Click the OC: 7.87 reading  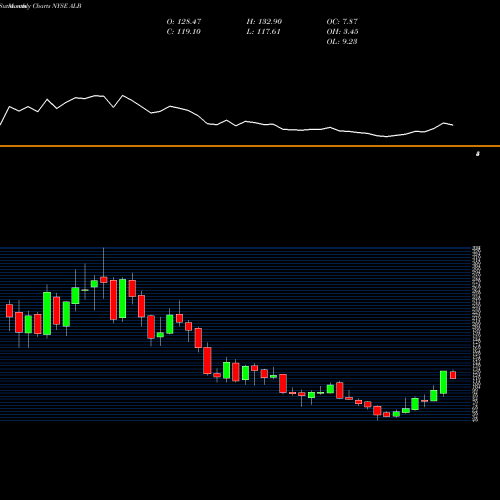point(342,22)
